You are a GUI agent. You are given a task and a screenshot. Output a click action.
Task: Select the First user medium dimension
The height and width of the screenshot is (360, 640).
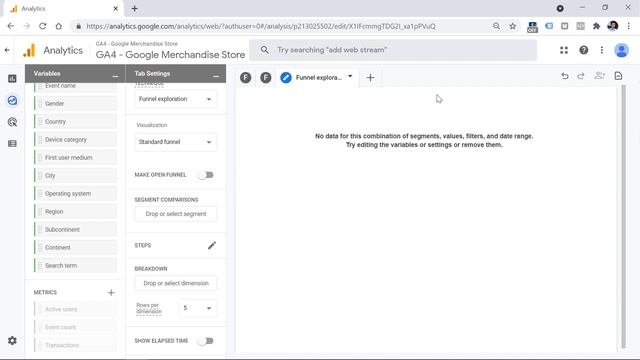tap(76, 158)
